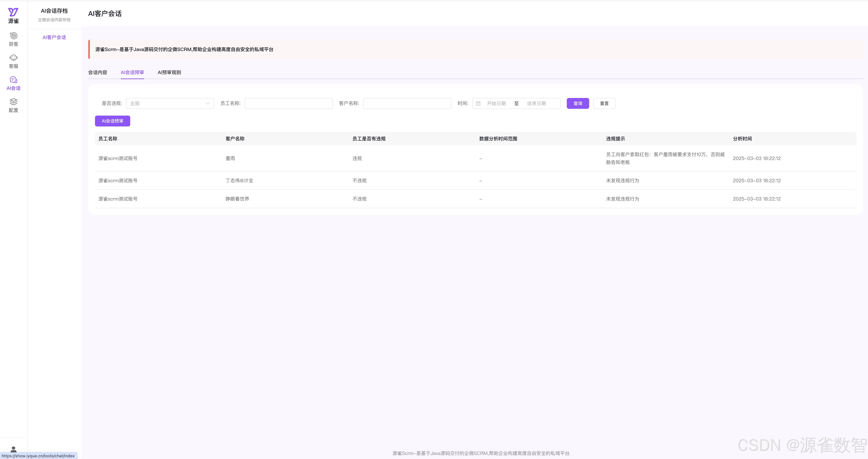
Task: Select the AI会话预审 tab
Action: tap(132, 72)
